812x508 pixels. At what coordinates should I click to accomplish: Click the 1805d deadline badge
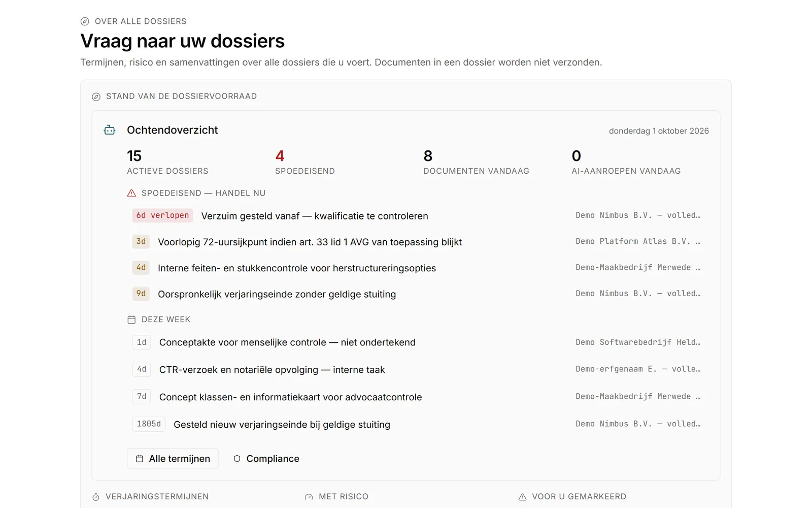click(x=149, y=424)
